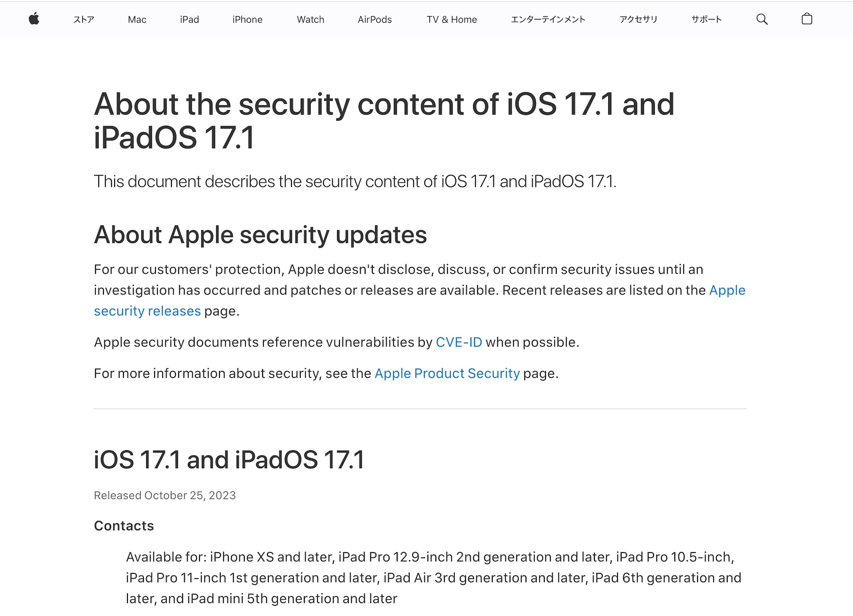The width and height of the screenshot is (853, 616).
Task: Open the search magnifier icon
Action: [x=761, y=19]
